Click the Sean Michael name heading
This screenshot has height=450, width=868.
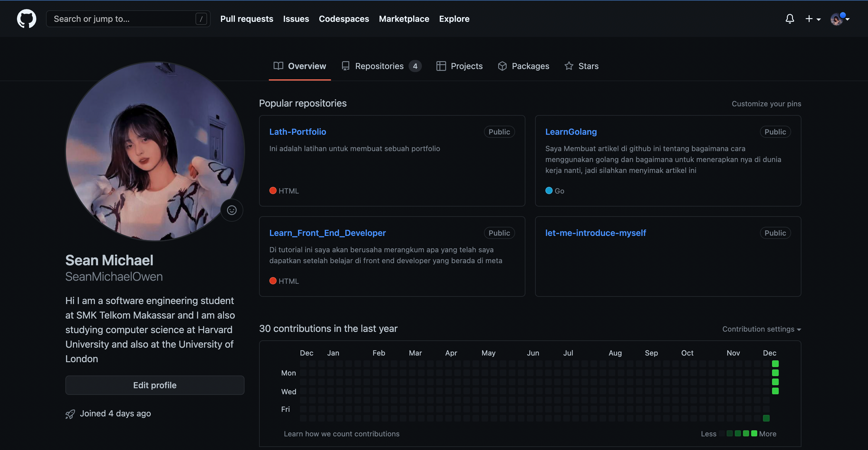[109, 260]
